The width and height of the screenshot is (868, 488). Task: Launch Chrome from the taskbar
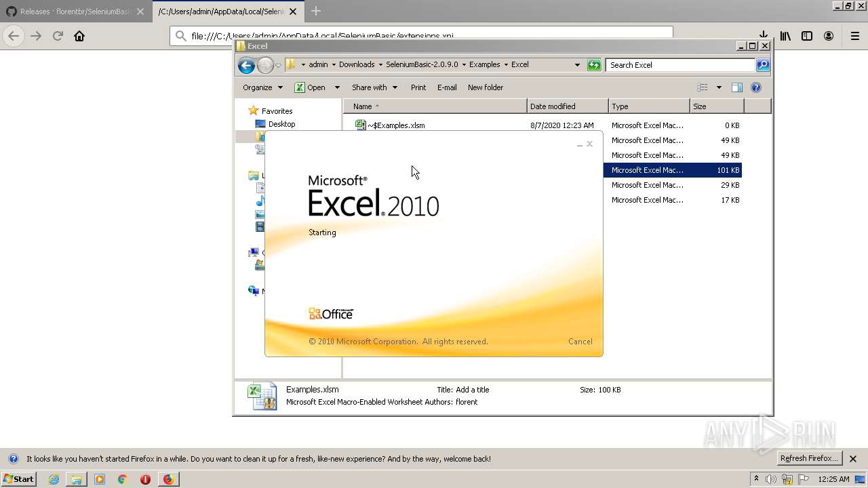pyautogui.click(x=123, y=479)
